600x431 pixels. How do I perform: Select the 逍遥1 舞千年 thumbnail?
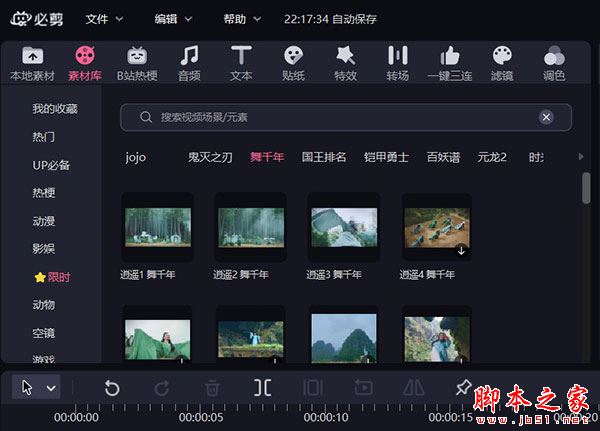(x=158, y=227)
